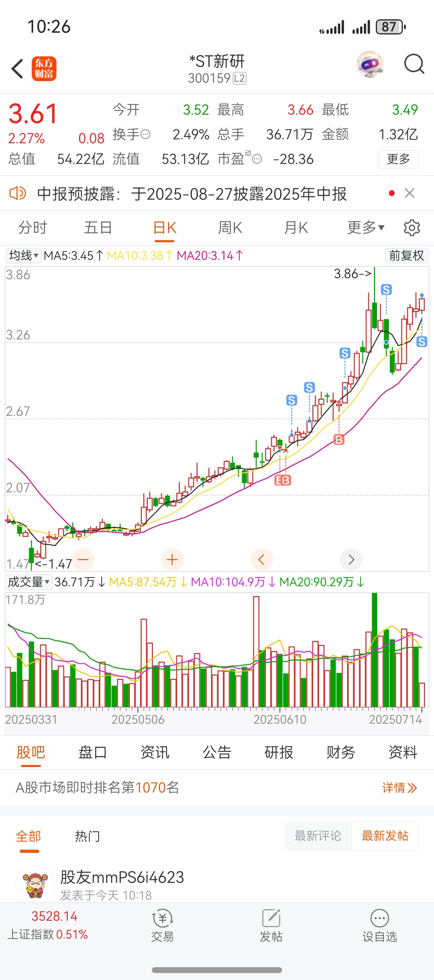Open the 均线 indicator dropdown
The width and height of the screenshot is (434, 980).
[23, 255]
